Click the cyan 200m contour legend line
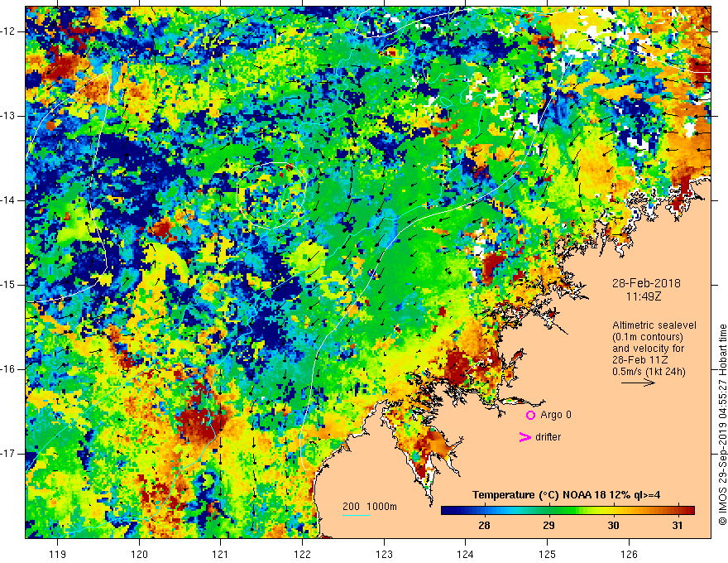 coord(357,515)
